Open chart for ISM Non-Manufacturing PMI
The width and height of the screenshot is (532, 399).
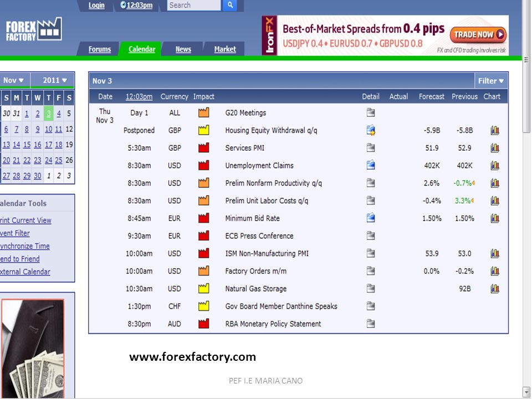tap(495, 253)
